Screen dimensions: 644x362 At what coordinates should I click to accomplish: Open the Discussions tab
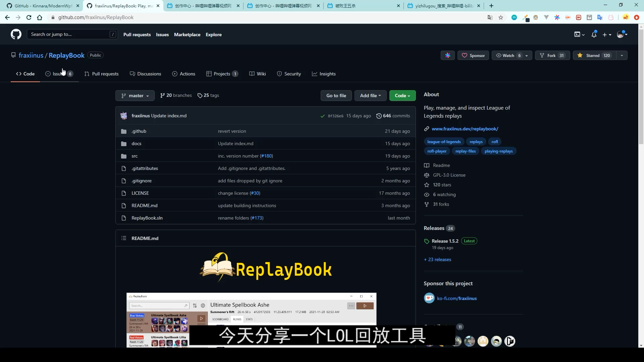145,74
